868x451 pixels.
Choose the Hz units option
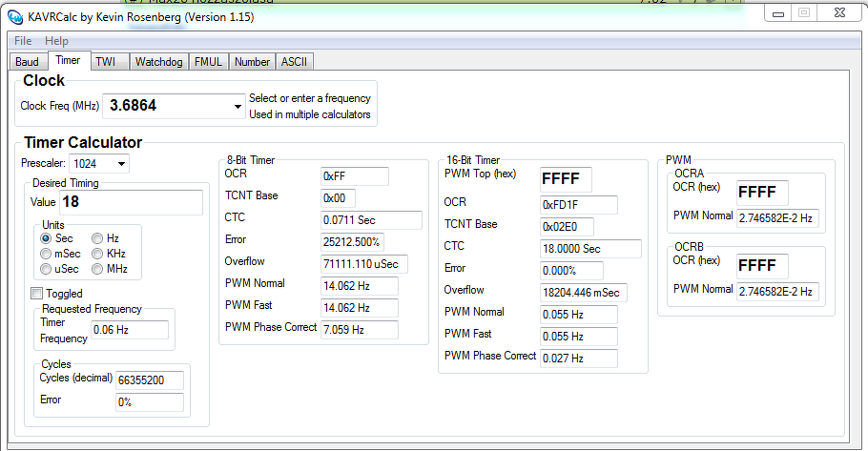97,238
